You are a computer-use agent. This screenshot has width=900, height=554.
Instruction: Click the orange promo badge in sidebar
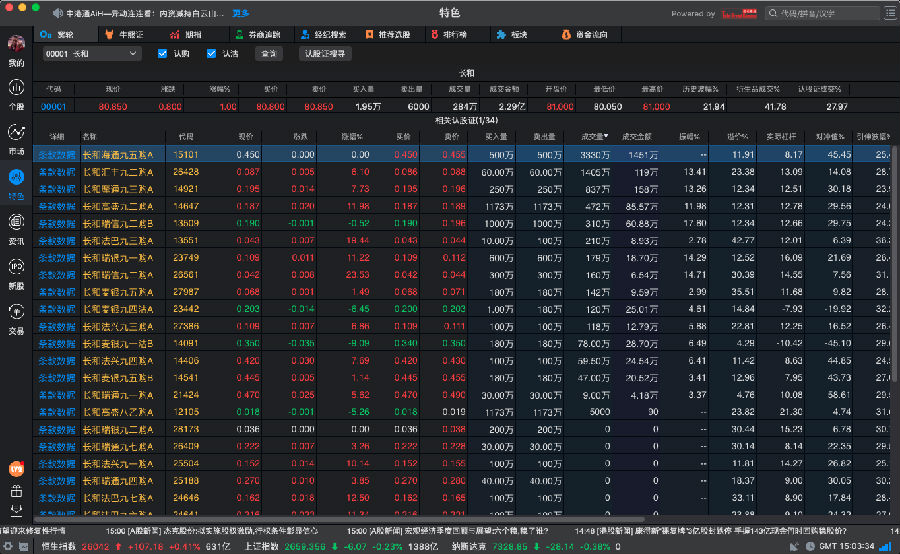click(16, 469)
